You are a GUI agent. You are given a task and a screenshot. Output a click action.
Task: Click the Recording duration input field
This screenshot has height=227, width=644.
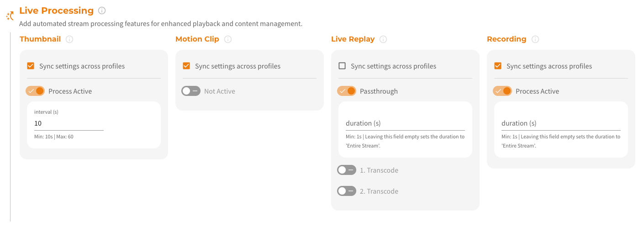[x=560, y=123]
